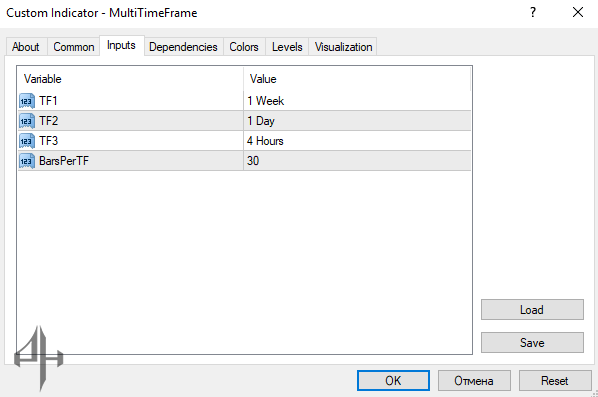598x397 pixels.
Task: Select the 4 Hours value for TF3
Action: 357,141
